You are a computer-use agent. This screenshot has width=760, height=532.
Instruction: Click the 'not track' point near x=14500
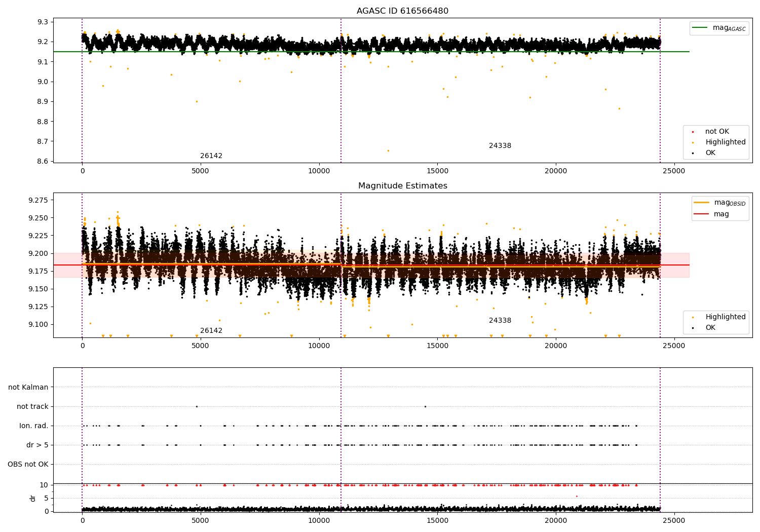[425, 406]
